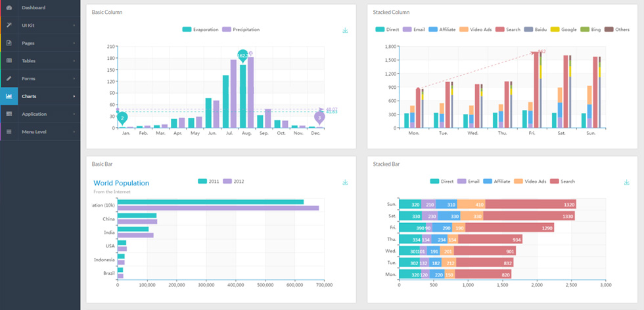Viewport: 644px width, 310px height.
Task: Click the Forms pencil icon
Action: coord(9,78)
